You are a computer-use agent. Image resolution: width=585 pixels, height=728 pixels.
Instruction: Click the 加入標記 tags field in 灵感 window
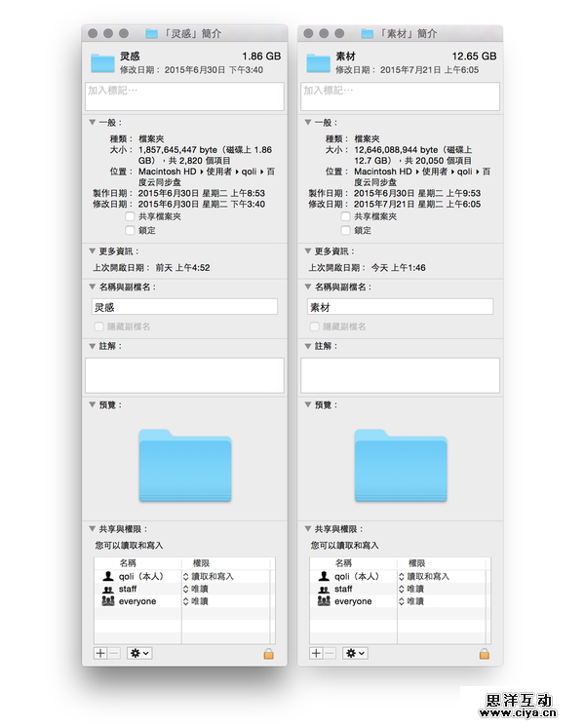184,96
